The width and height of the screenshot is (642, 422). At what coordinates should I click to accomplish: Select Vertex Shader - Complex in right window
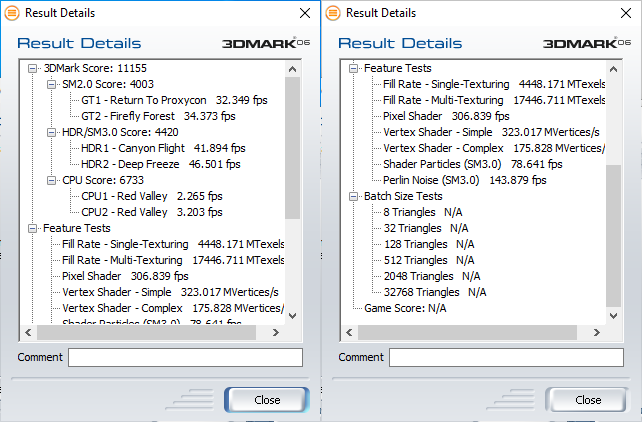(x=494, y=148)
